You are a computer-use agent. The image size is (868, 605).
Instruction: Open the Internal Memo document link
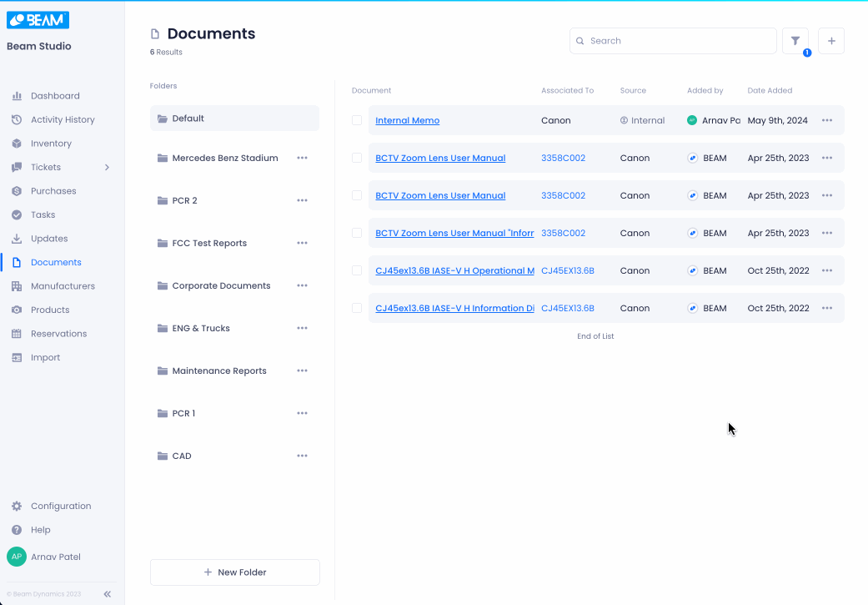(408, 120)
